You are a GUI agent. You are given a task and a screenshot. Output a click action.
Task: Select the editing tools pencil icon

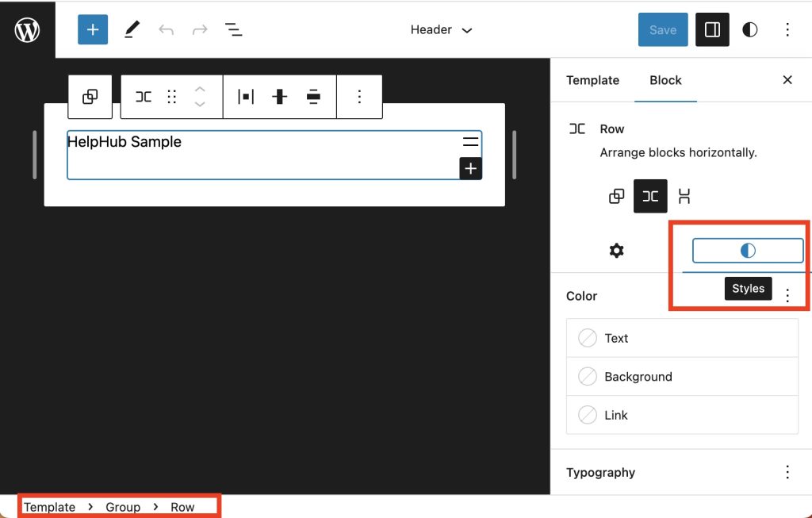point(132,29)
